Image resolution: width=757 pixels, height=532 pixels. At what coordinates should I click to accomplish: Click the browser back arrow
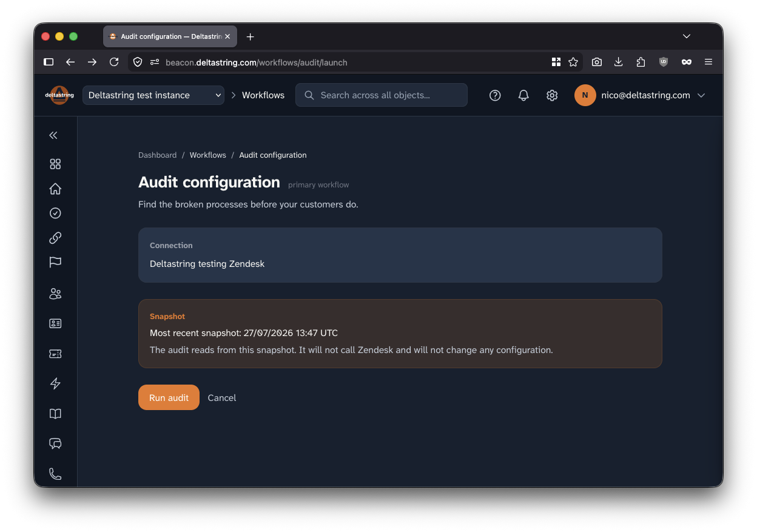point(70,62)
